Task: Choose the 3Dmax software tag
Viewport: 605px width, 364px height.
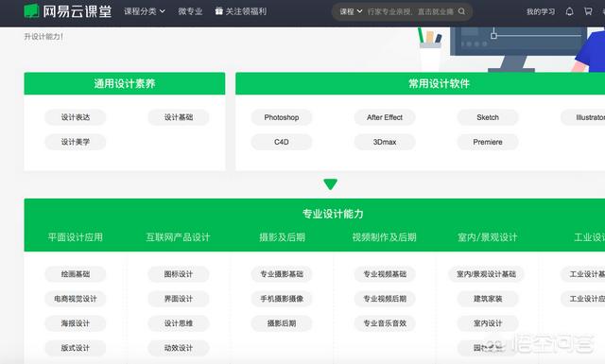Action: pos(385,142)
